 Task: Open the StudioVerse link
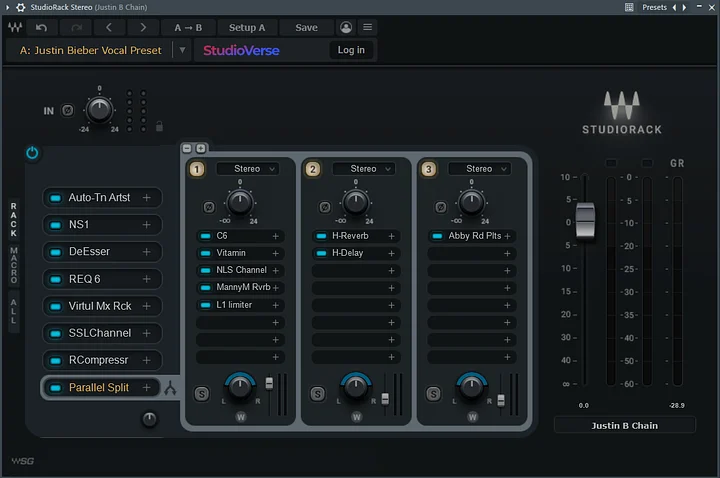pos(242,51)
